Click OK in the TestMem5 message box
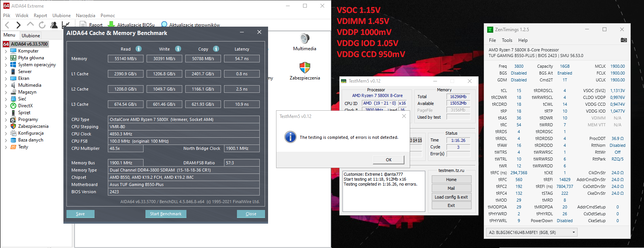The width and height of the screenshot is (644, 248). [388, 160]
